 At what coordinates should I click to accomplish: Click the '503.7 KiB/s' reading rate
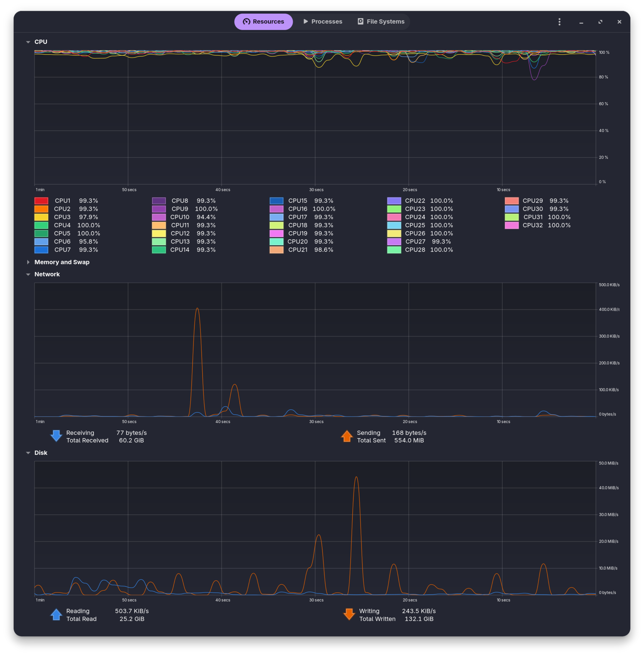tap(132, 611)
